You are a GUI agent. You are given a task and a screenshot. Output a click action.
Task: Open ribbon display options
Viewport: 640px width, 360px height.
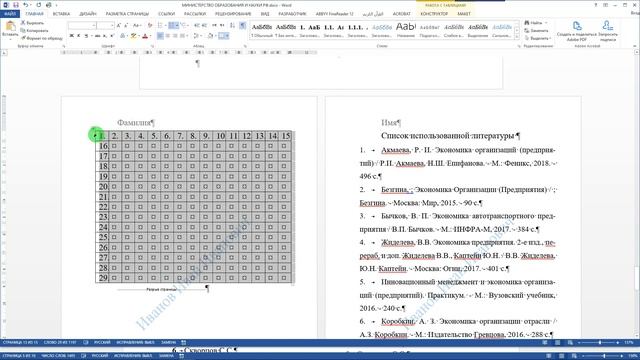click(605, 5)
